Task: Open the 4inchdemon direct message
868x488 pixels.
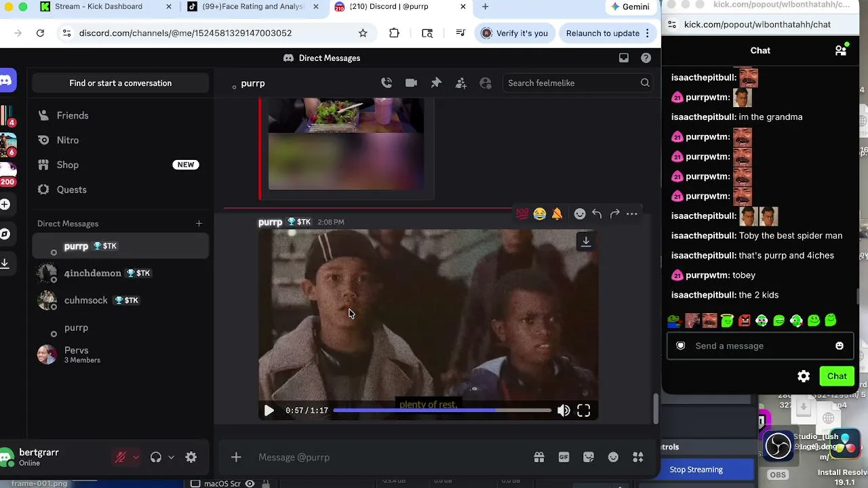Action: [x=121, y=273]
